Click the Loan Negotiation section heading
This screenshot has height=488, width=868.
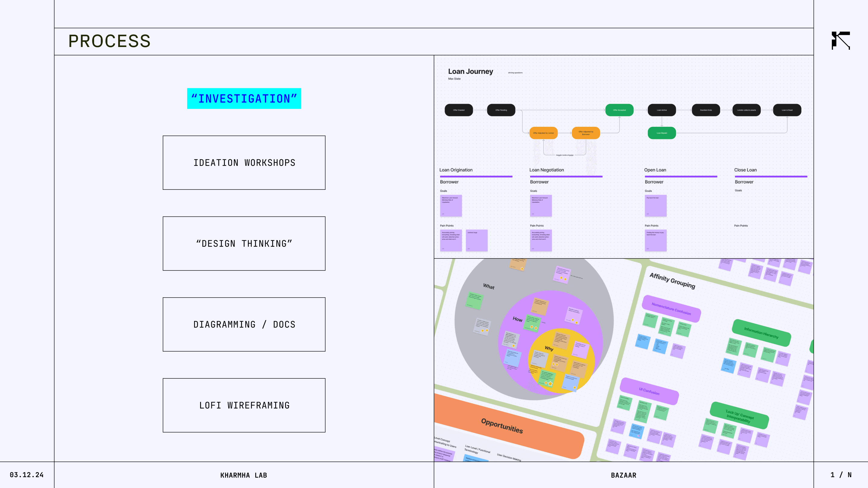click(x=546, y=170)
